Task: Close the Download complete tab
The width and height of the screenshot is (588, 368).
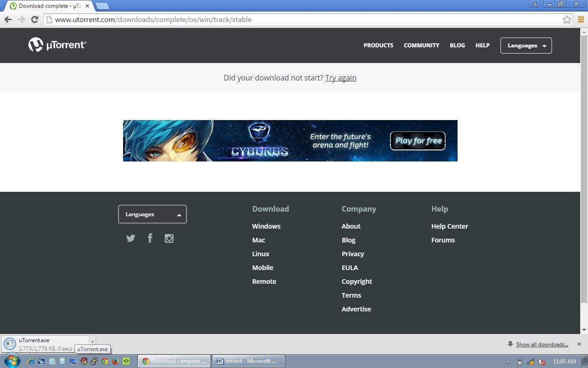Action: (87, 6)
